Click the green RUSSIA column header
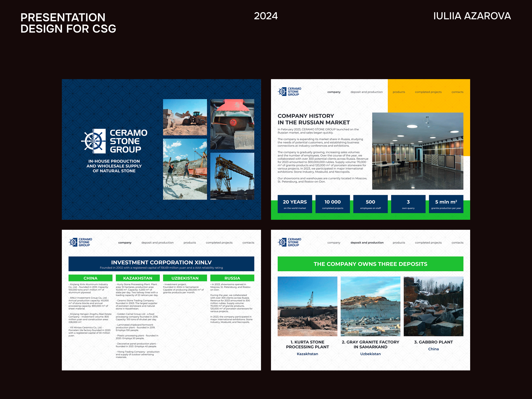Screen dimensions: 532x399 pos(232,278)
